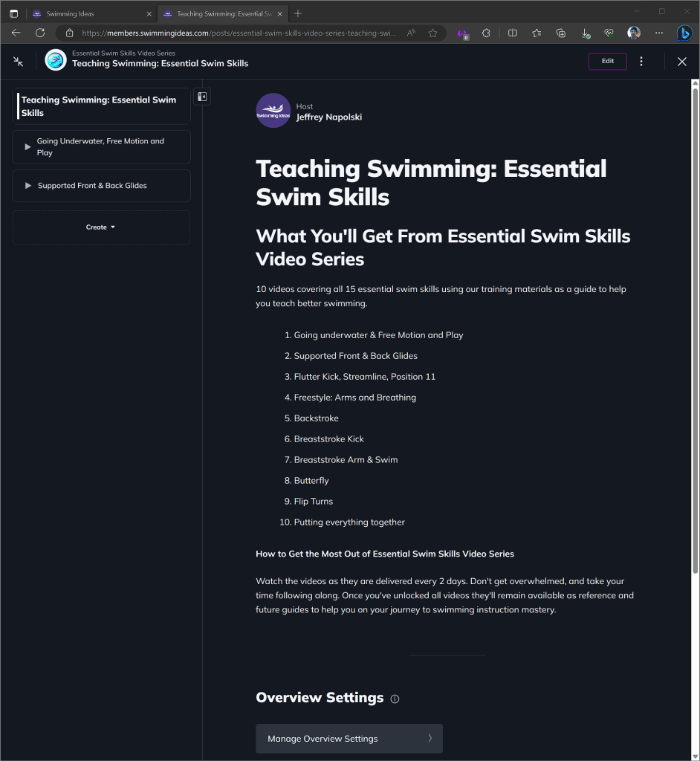Image resolution: width=700 pixels, height=761 pixels.
Task: Open a new browser tab
Action: tap(298, 13)
